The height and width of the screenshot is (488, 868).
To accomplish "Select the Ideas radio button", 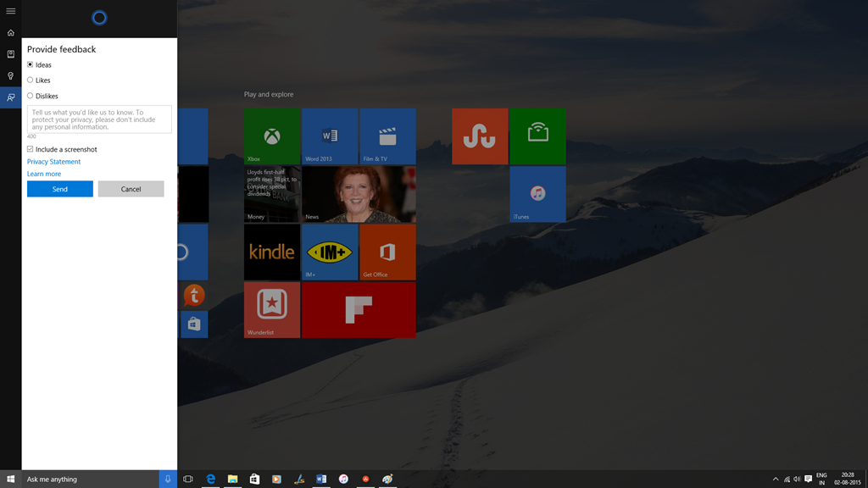I will 30,64.
